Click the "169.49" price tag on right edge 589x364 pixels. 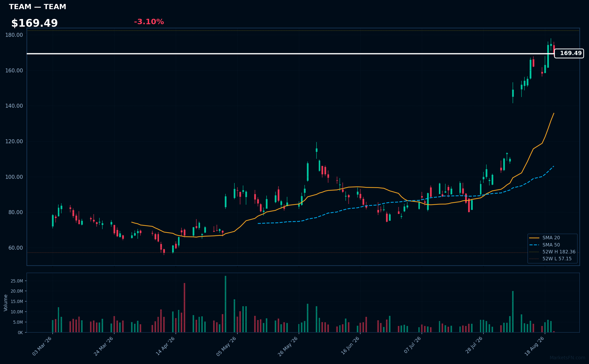569,53
